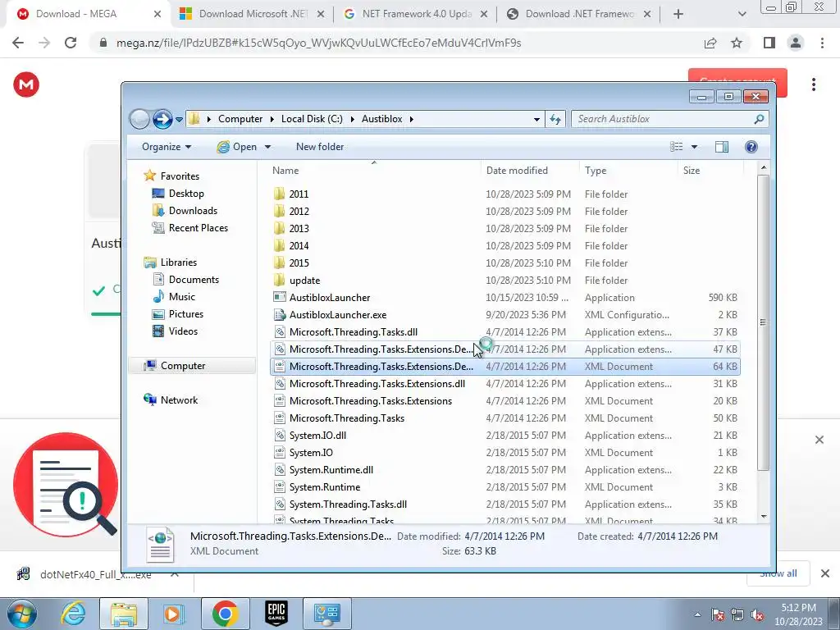Create a New folder
The image size is (840, 630).
click(320, 147)
